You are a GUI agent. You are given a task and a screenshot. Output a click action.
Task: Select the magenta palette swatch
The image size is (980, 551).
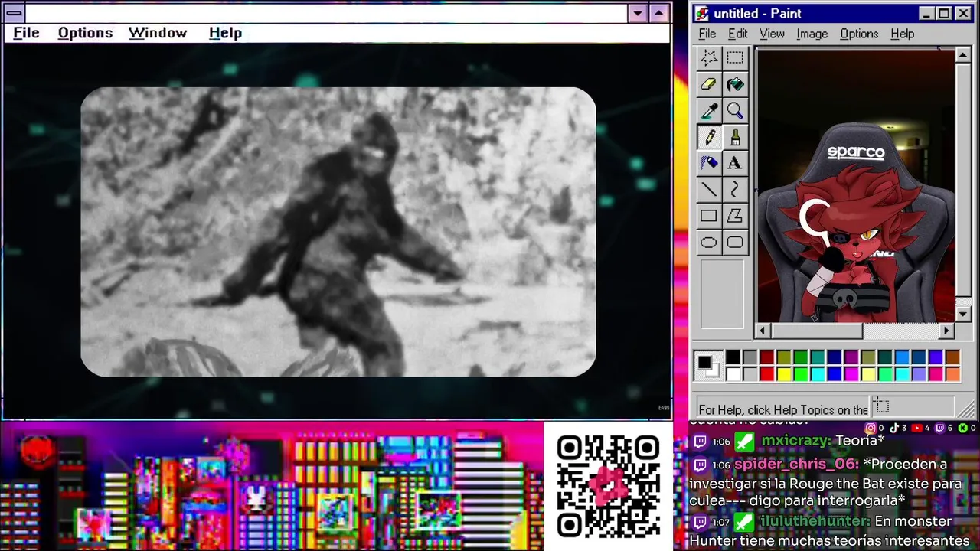(851, 374)
